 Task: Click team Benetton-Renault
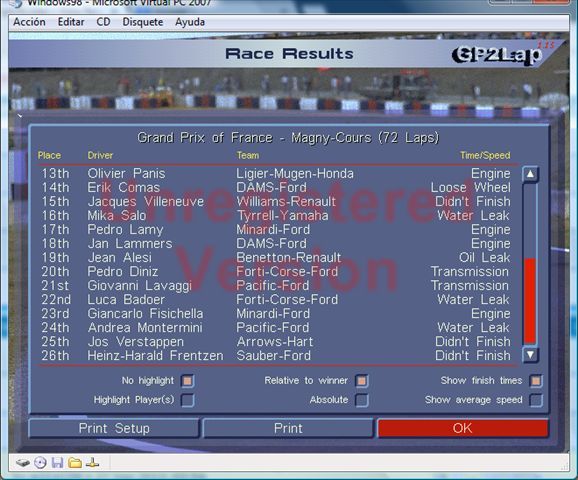289,257
